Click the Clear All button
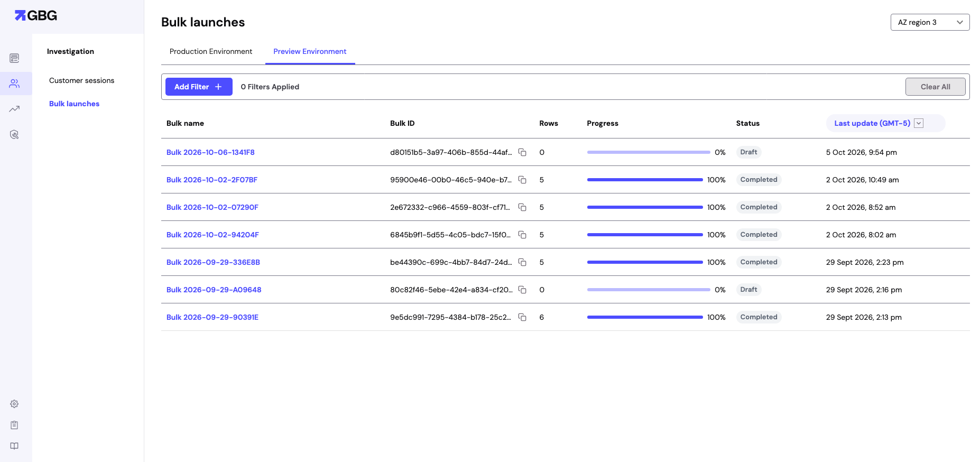The width and height of the screenshot is (980, 462). click(x=935, y=87)
